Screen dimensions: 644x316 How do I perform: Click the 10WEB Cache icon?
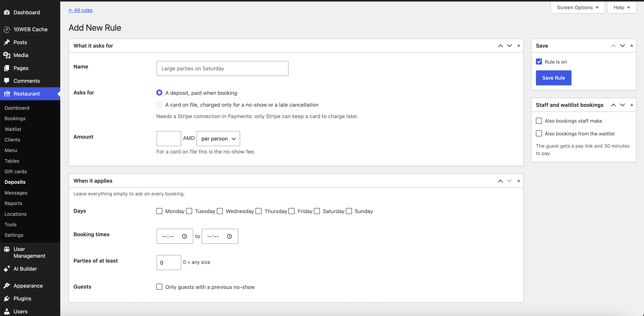(7, 30)
